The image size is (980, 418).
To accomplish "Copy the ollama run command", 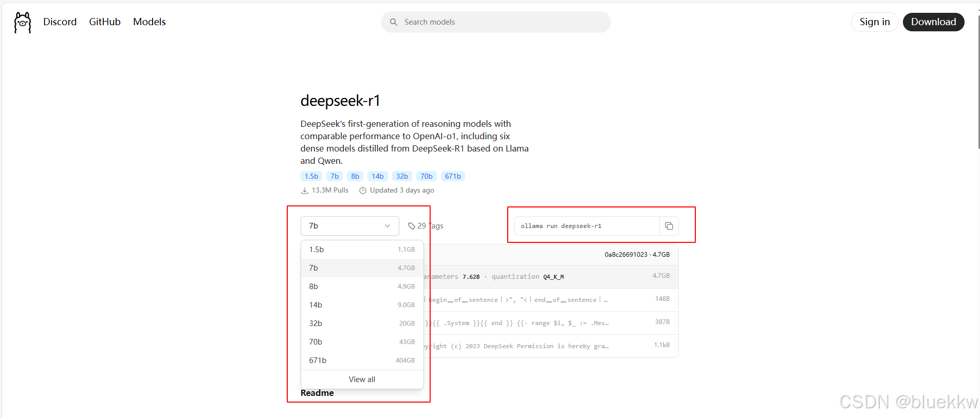I will click(669, 226).
